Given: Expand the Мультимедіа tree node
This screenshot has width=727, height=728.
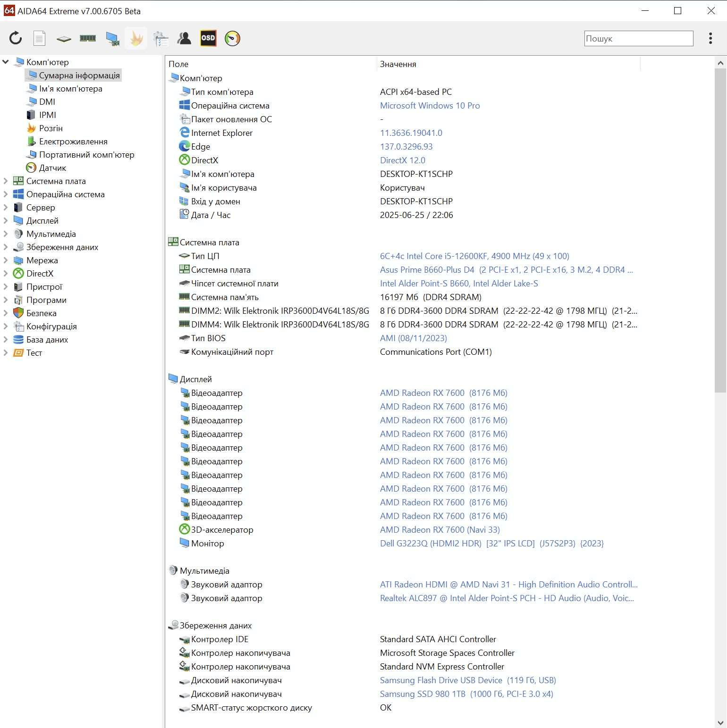Looking at the screenshot, I should click(x=6, y=234).
